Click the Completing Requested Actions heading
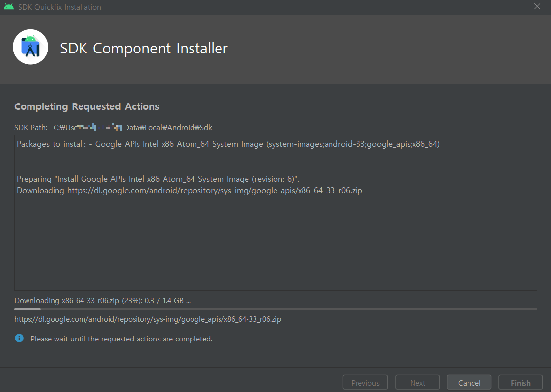The height and width of the screenshot is (392, 551). tap(87, 106)
